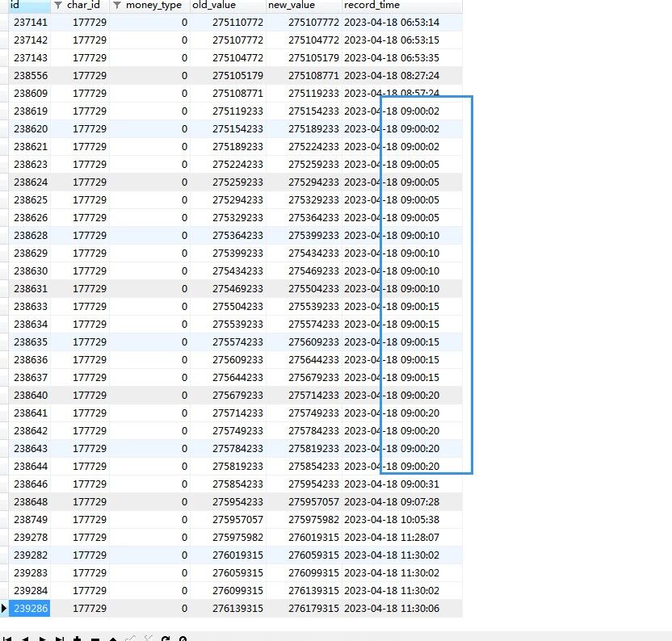Click record time 2023-04-18 10:05:38

coord(392,519)
